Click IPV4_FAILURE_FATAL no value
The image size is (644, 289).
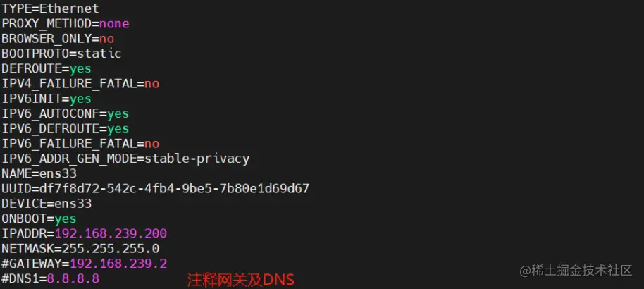click(151, 84)
